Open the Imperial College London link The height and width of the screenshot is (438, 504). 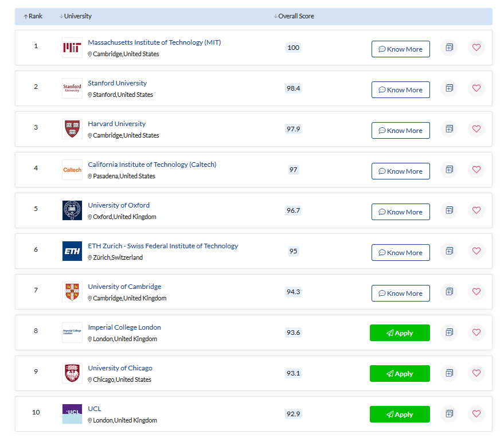124,327
